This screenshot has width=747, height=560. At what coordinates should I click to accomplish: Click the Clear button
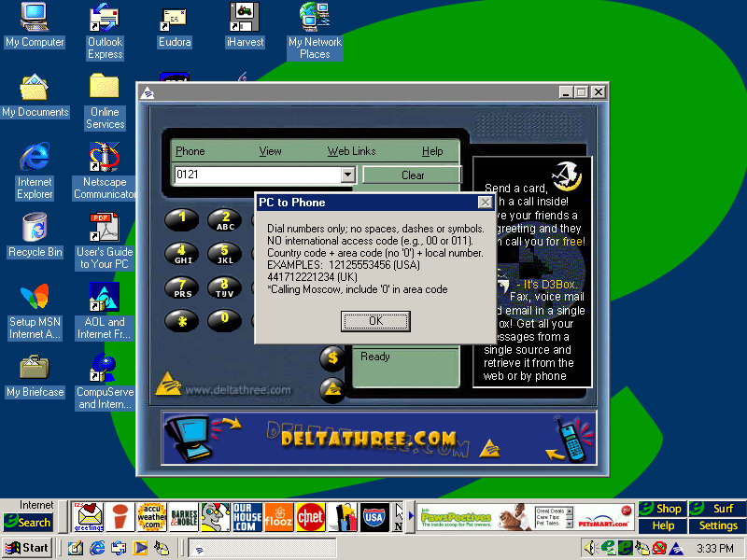pos(412,175)
